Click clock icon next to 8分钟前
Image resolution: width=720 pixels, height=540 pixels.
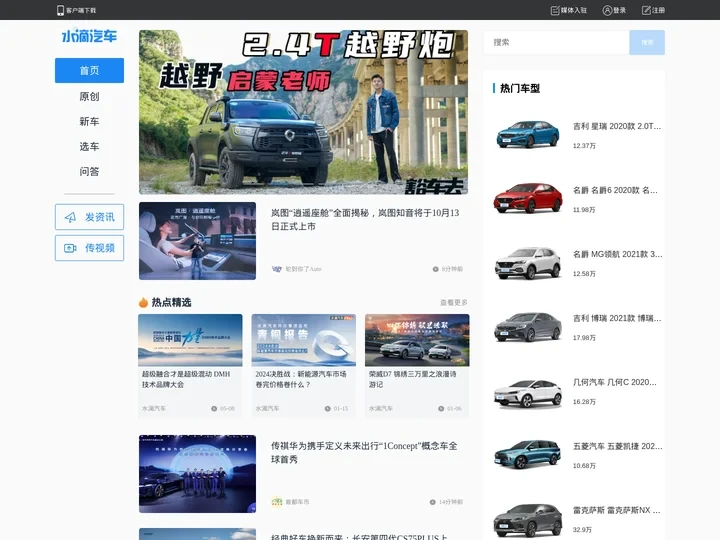coord(435,269)
